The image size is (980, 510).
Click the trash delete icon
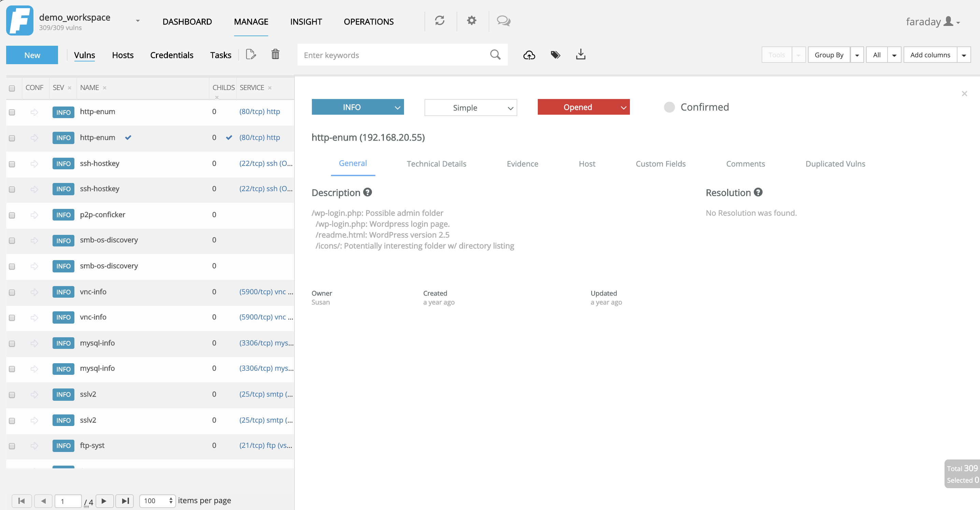(275, 54)
